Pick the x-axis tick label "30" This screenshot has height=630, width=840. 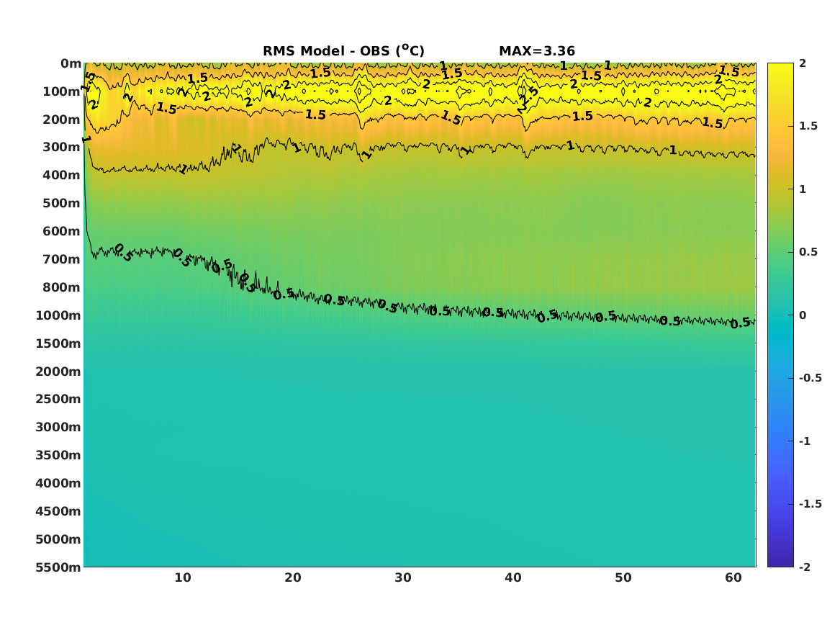tap(403, 578)
